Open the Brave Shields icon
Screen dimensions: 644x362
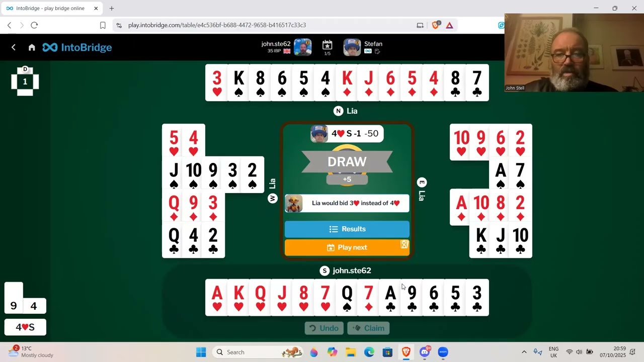(436, 25)
